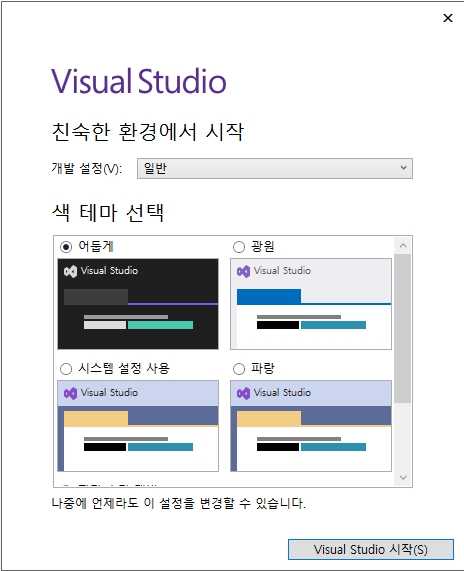Viewport: 464px width, 571px height.
Task: Choose the 시스템 설정 사용 radio button
Action: (x=66, y=369)
